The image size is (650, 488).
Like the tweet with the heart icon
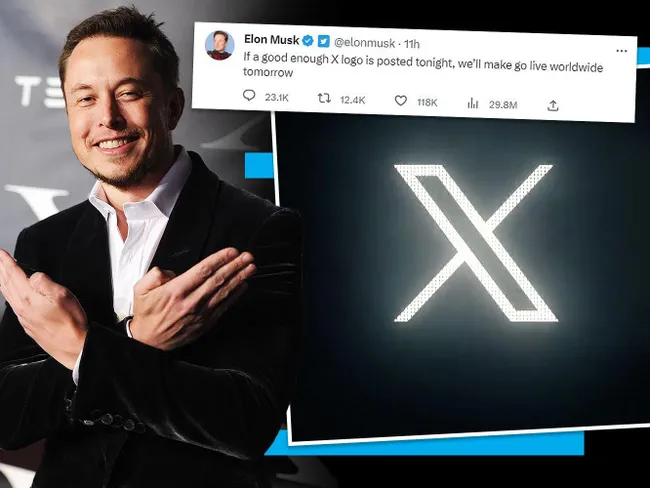[400, 100]
